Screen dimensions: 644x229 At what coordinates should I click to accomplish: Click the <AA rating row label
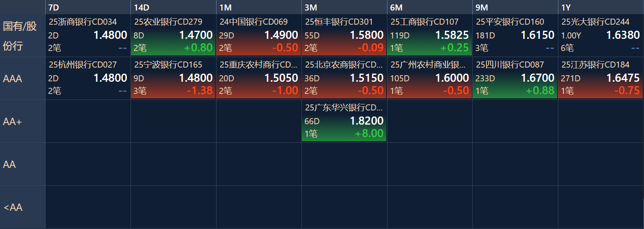pos(23,207)
